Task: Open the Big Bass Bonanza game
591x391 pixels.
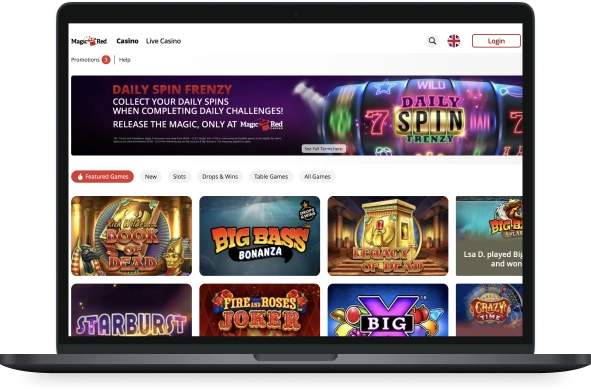Action: (x=259, y=236)
